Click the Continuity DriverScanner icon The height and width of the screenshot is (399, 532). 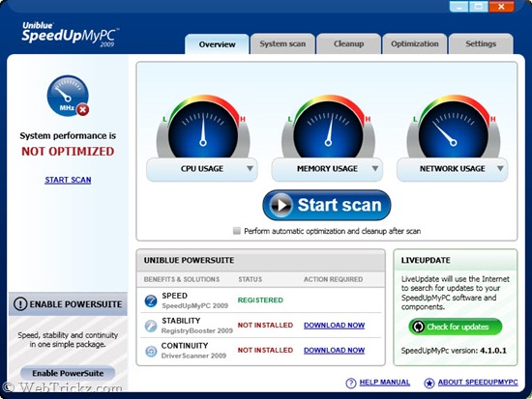click(x=151, y=352)
